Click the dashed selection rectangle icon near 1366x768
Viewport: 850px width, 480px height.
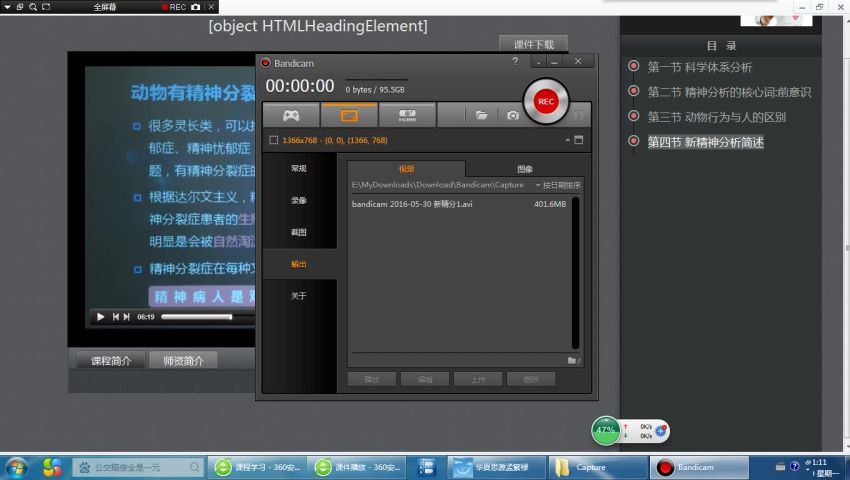[274, 140]
